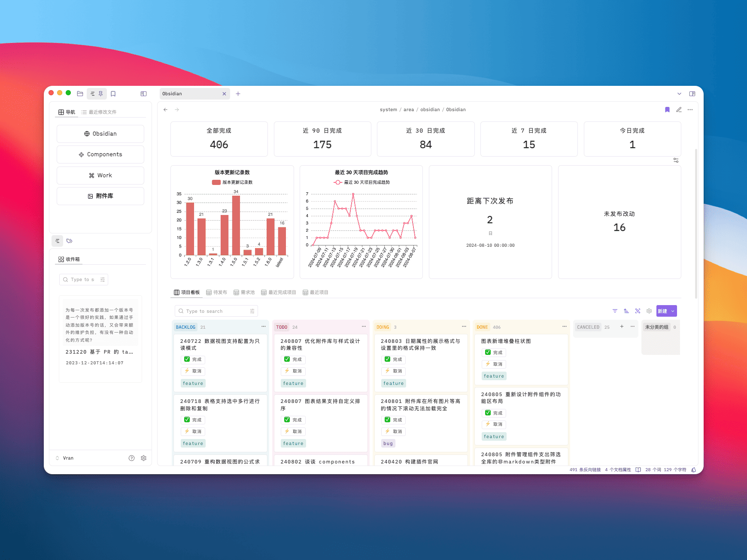Click the outline list icon in top toolbar
Image resolution: width=747 pixels, height=560 pixels.
(x=93, y=94)
